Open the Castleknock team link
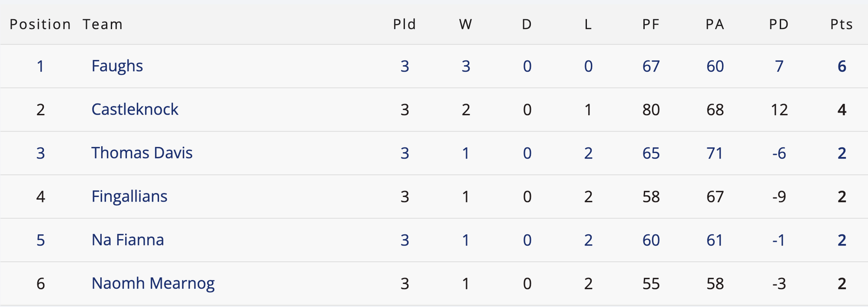The image size is (868, 307). [135, 110]
